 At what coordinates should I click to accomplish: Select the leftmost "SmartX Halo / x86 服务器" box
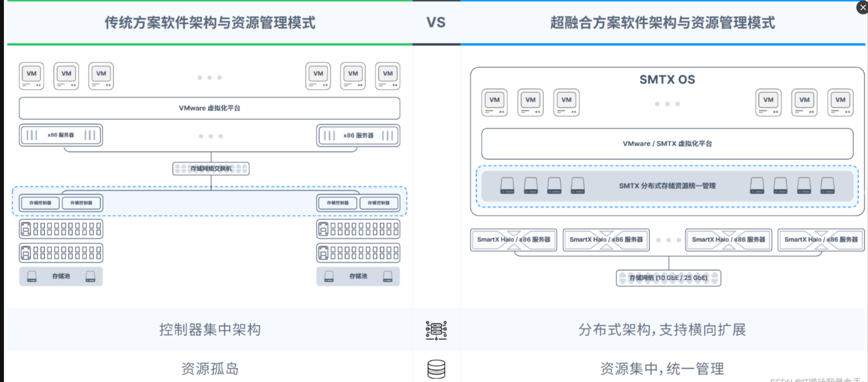click(513, 239)
